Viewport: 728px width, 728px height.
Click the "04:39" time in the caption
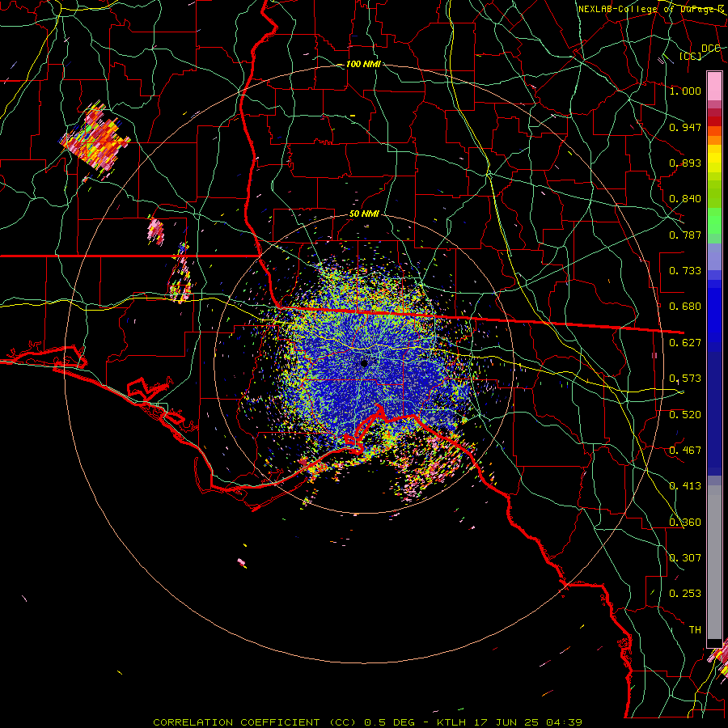pos(565,722)
